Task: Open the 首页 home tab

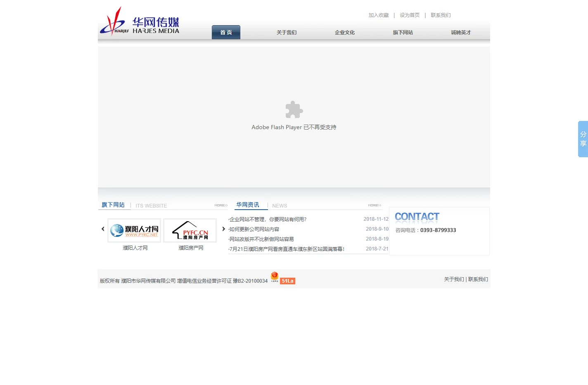Action: coord(226,32)
